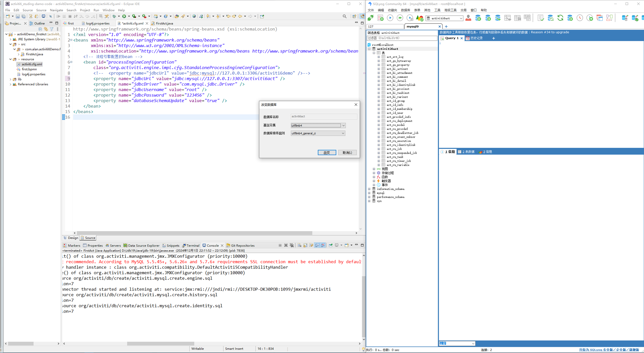
Task: Add a new connection tab next to mysql9
Action: (x=446, y=26)
